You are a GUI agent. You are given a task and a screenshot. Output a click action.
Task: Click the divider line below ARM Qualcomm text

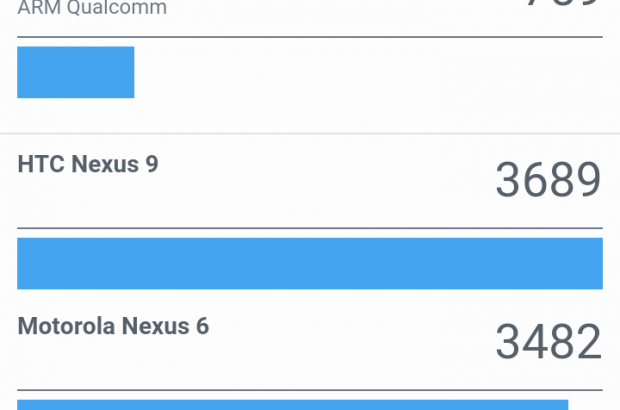310,37
